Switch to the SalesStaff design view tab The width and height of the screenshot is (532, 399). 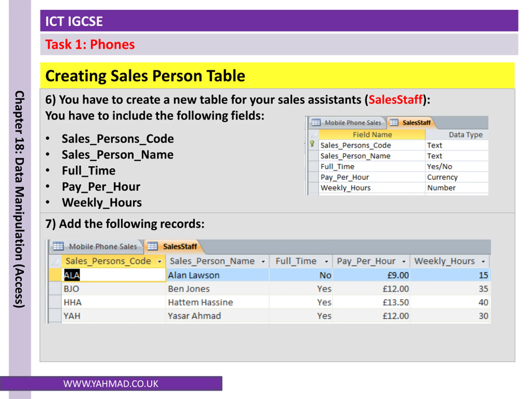pyautogui.click(x=411, y=123)
